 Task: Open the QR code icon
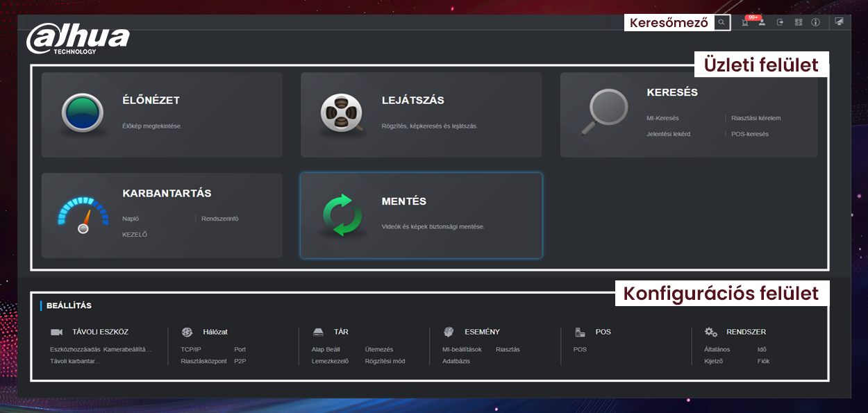pos(799,23)
